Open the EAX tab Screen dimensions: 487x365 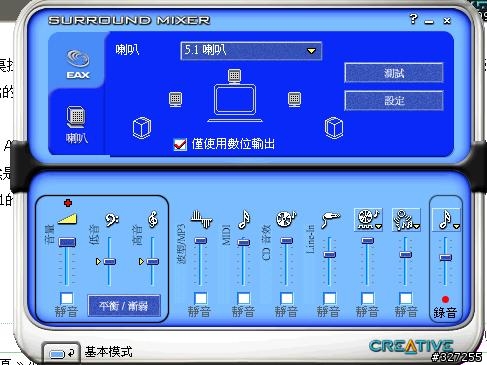(78, 64)
